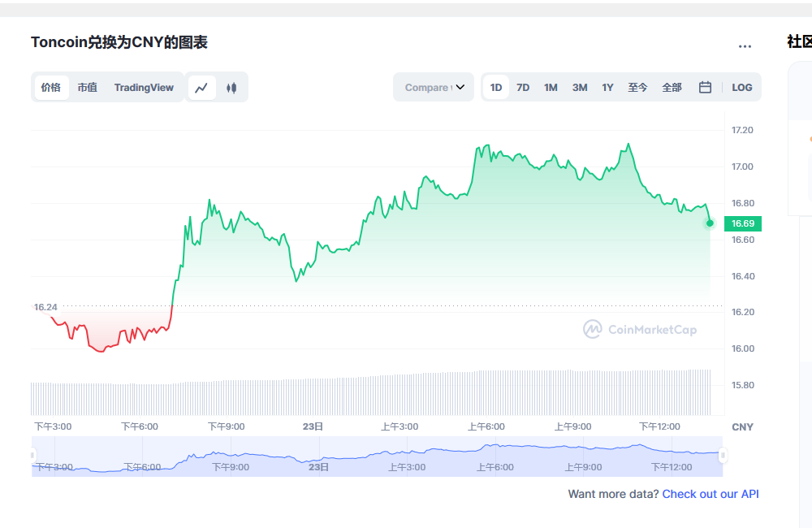Select the 7D time range
Viewport: 812px width, 528px height.
(523, 88)
